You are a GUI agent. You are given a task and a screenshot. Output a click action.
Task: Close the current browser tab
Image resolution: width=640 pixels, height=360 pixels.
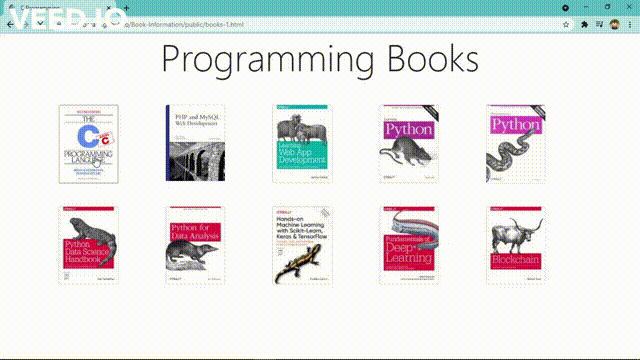(109, 8)
